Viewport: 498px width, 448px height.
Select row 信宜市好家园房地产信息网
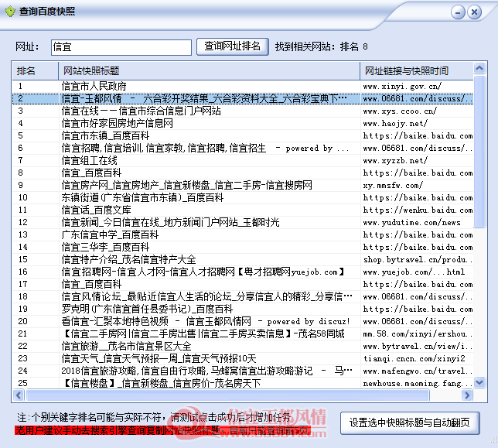click(243, 123)
